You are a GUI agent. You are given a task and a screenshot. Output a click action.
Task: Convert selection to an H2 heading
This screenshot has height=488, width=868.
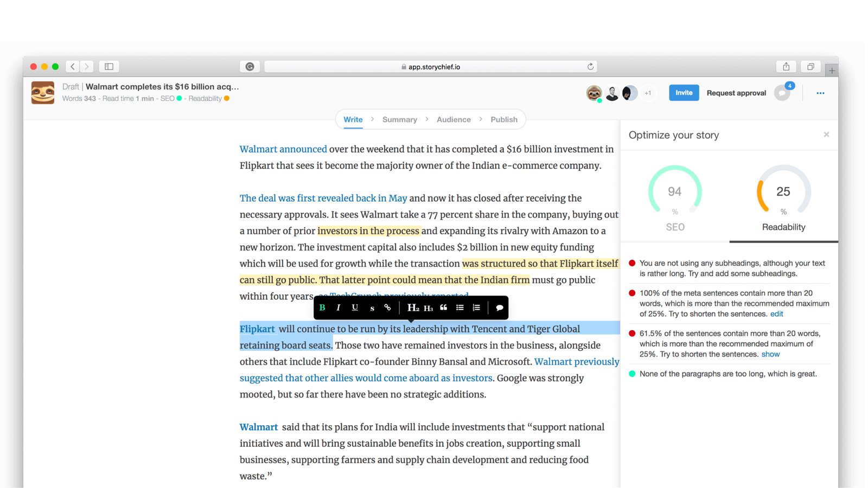coord(413,307)
